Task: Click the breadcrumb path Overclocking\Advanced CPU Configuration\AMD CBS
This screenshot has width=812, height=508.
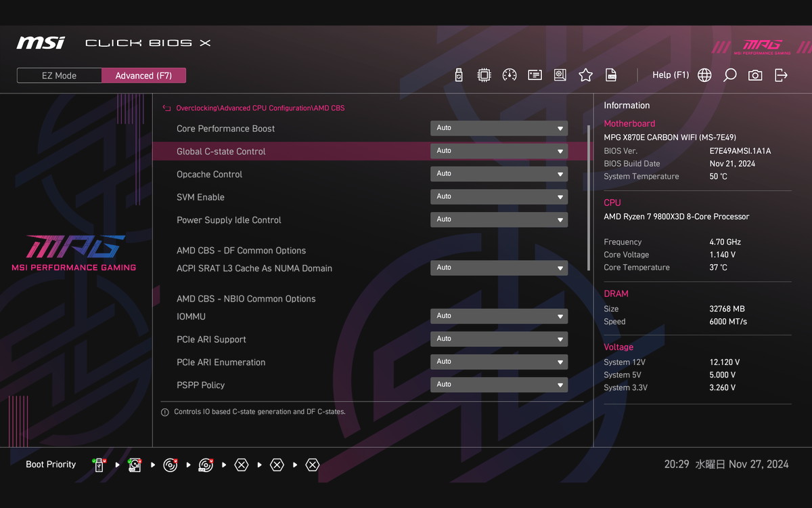Action: pos(261,108)
